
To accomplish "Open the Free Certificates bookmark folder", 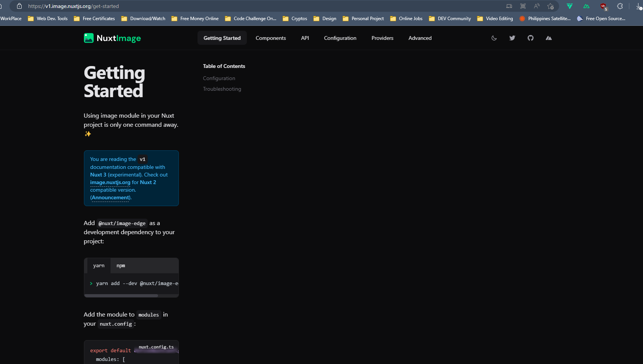I will coord(94,19).
